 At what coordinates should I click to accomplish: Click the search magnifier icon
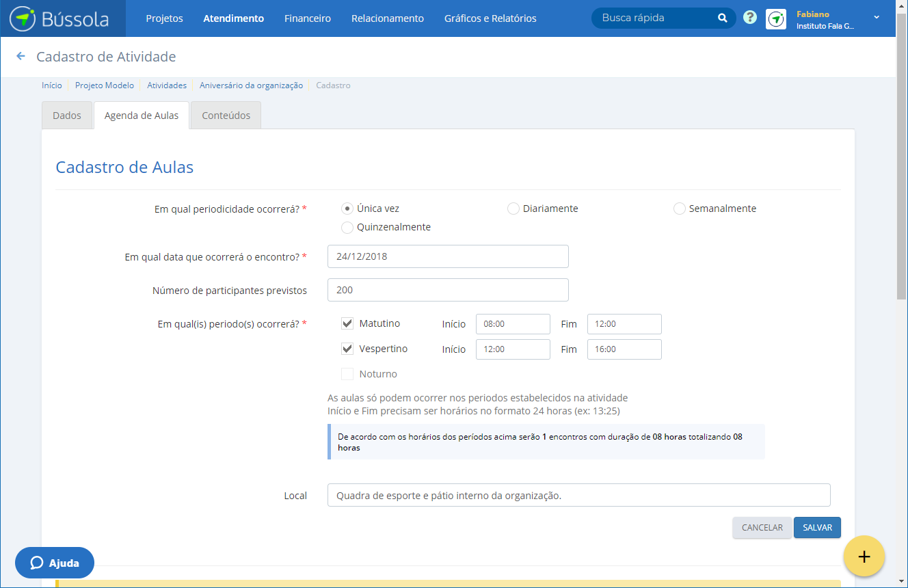[x=722, y=18]
